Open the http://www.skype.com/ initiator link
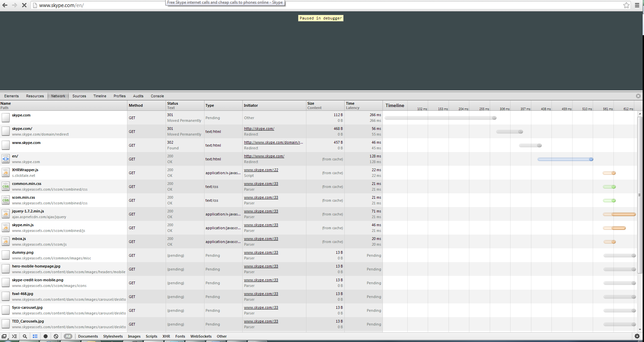 point(264,156)
